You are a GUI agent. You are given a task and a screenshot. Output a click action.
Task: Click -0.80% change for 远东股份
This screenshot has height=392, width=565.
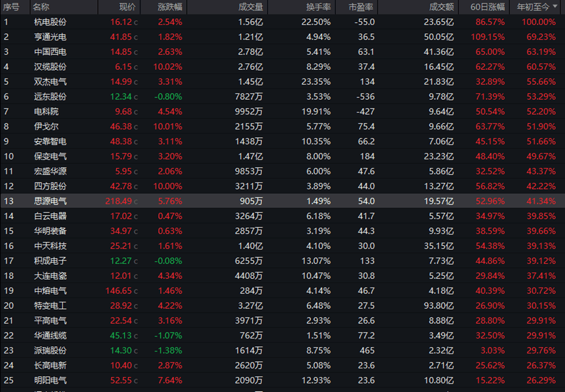[x=169, y=97]
